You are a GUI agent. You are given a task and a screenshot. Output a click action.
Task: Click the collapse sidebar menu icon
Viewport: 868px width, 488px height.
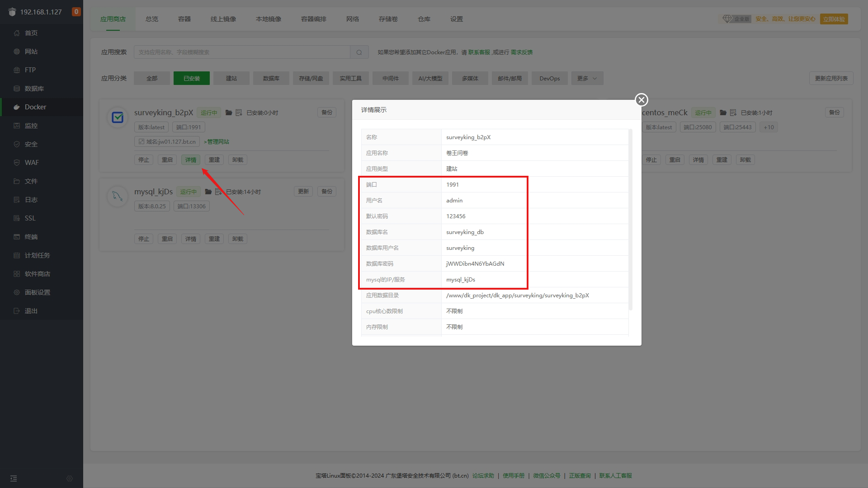coord(14,478)
